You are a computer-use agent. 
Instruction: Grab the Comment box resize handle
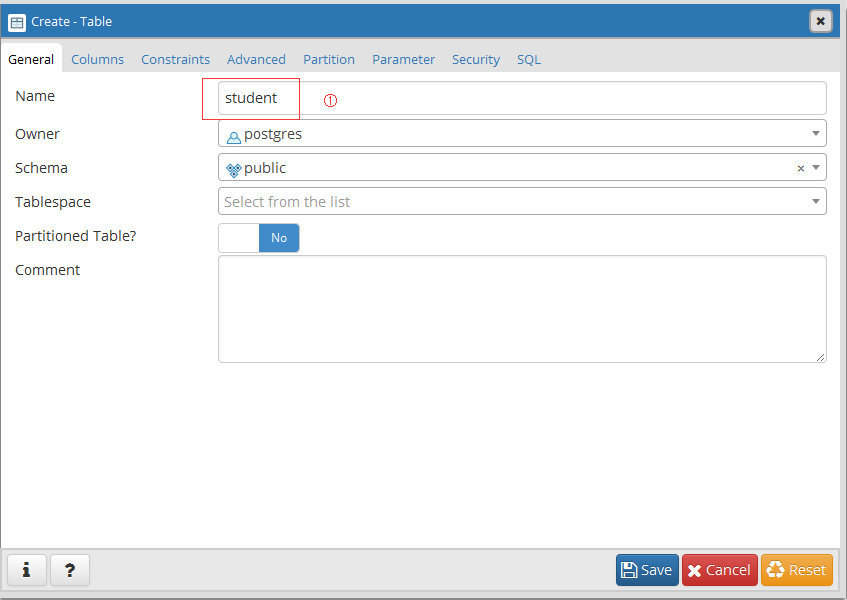pyautogui.click(x=820, y=357)
